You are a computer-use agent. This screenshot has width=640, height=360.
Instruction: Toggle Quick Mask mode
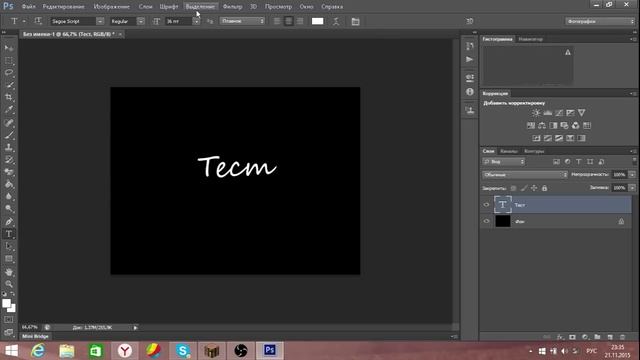pyautogui.click(x=9, y=320)
